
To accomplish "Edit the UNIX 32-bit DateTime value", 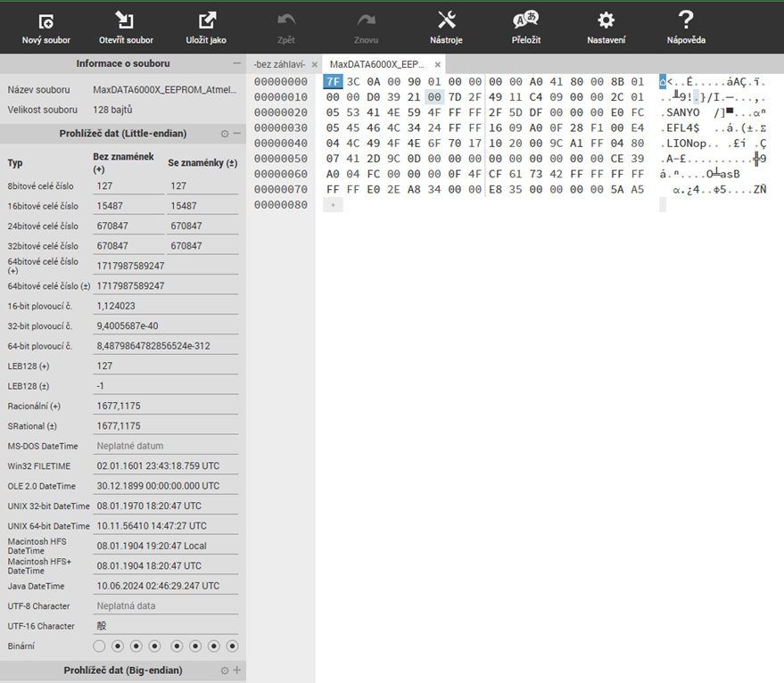I will [x=166, y=506].
